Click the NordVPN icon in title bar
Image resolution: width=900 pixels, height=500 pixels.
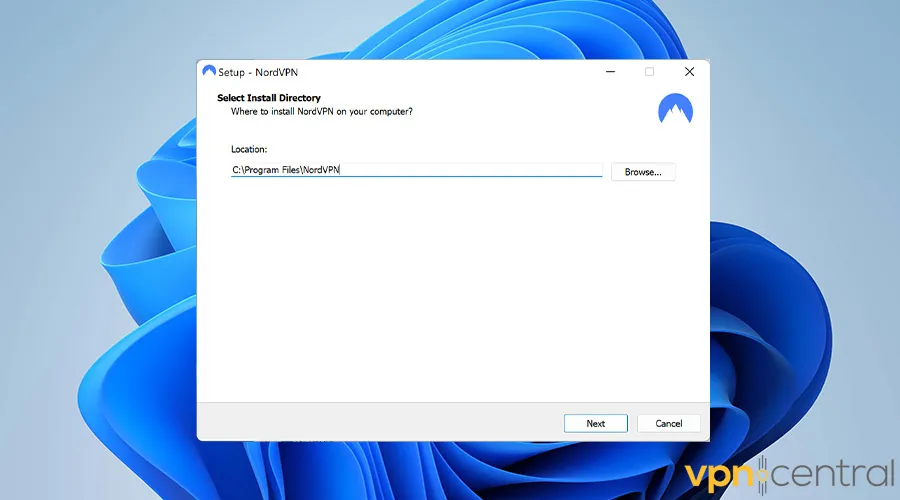pos(209,71)
